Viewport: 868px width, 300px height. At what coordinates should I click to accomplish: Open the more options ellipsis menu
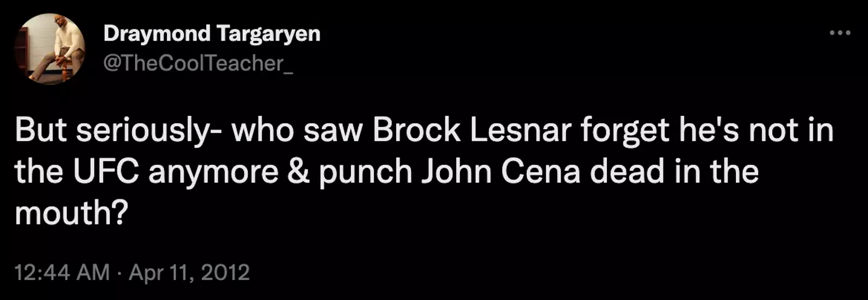click(x=840, y=33)
